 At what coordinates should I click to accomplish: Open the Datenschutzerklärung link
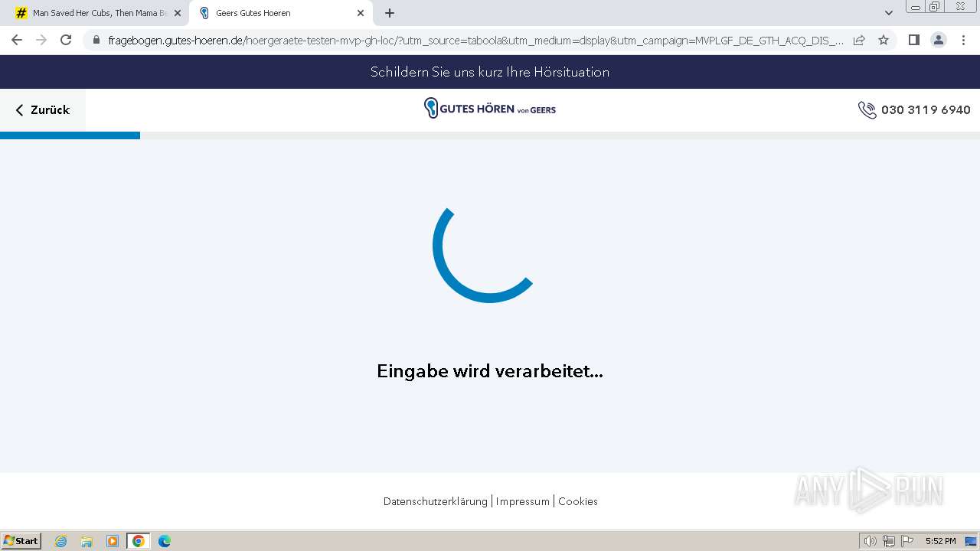435,501
